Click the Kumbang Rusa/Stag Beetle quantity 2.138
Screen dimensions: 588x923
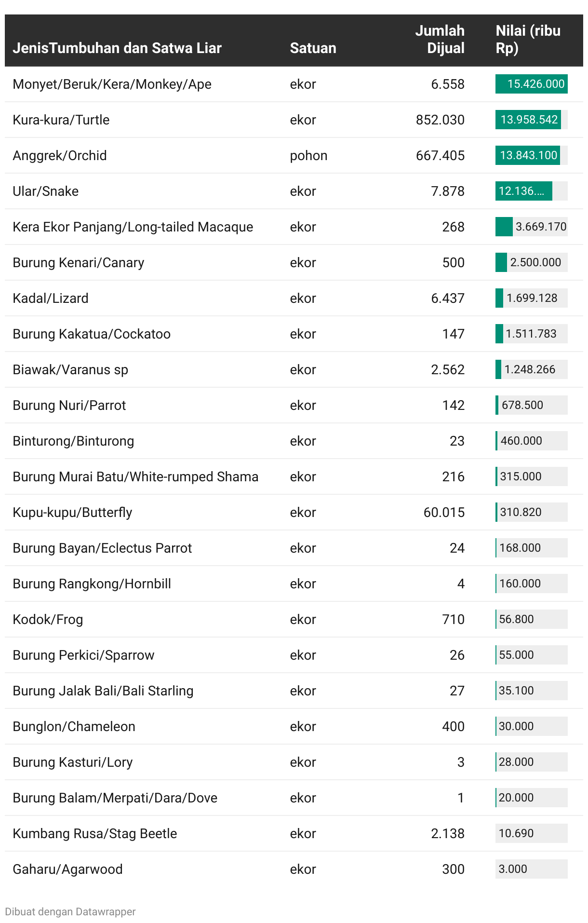(x=448, y=833)
